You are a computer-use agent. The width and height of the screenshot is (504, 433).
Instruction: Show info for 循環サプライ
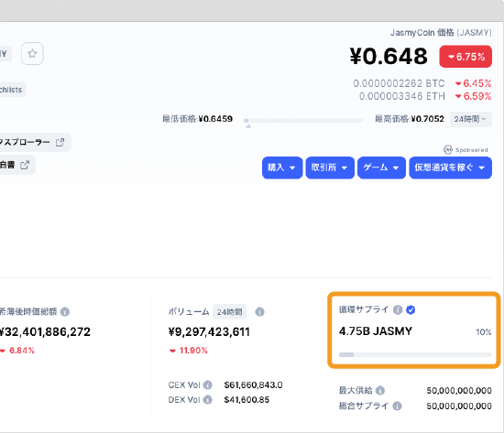click(x=398, y=309)
